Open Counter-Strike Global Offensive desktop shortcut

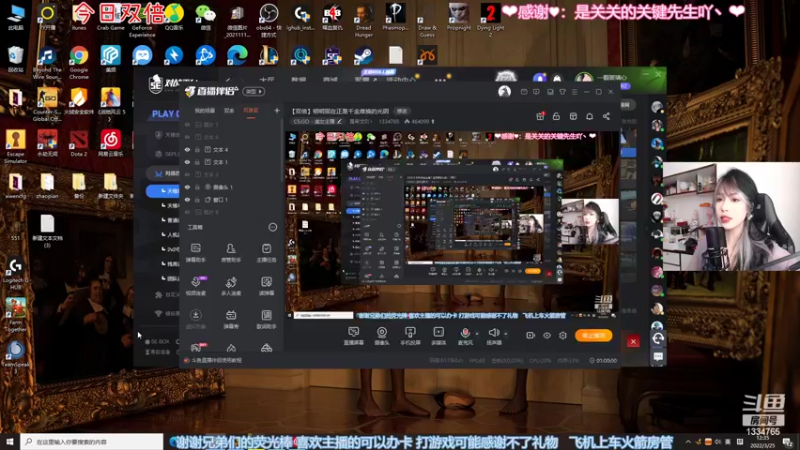pos(47,104)
